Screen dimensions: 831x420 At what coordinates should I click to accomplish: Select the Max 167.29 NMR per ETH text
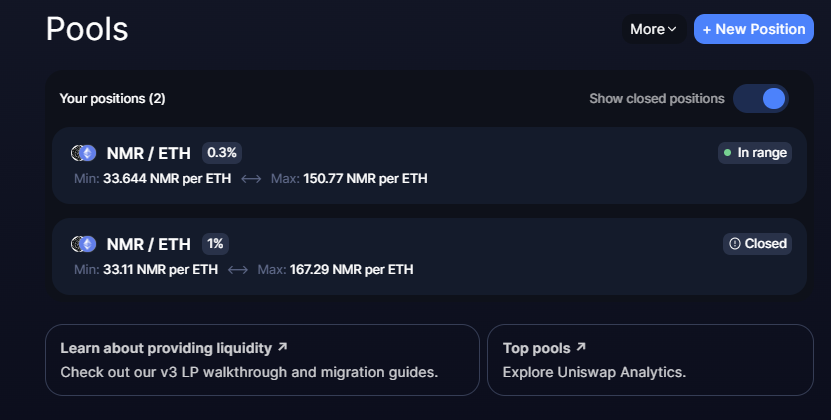[x=335, y=269]
